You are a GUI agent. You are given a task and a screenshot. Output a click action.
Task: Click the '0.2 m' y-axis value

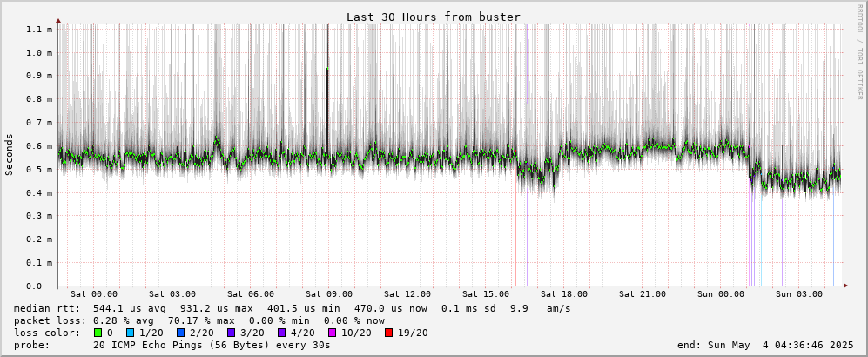[x=40, y=239]
